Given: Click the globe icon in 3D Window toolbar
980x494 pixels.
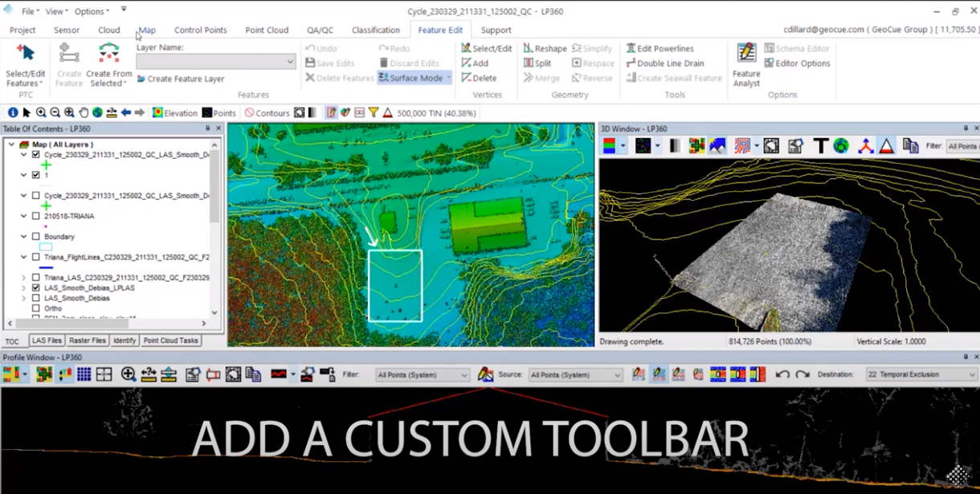Looking at the screenshot, I should pyautogui.click(x=841, y=145).
